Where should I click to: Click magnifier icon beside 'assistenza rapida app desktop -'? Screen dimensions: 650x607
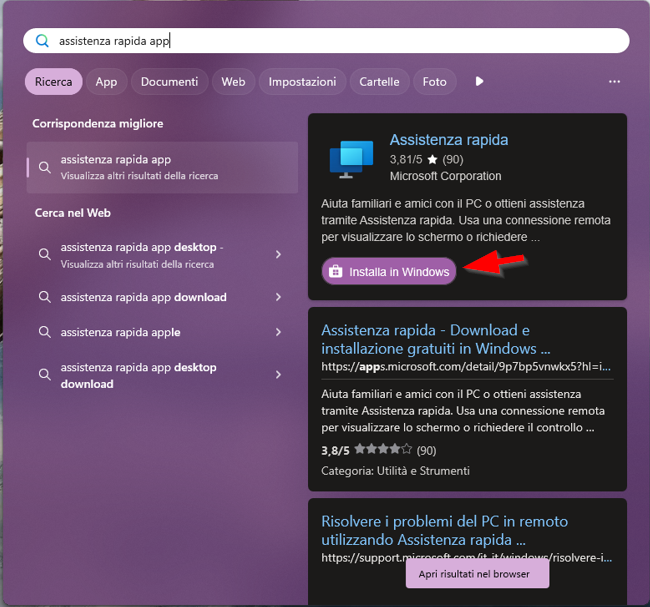(x=45, y=254)
